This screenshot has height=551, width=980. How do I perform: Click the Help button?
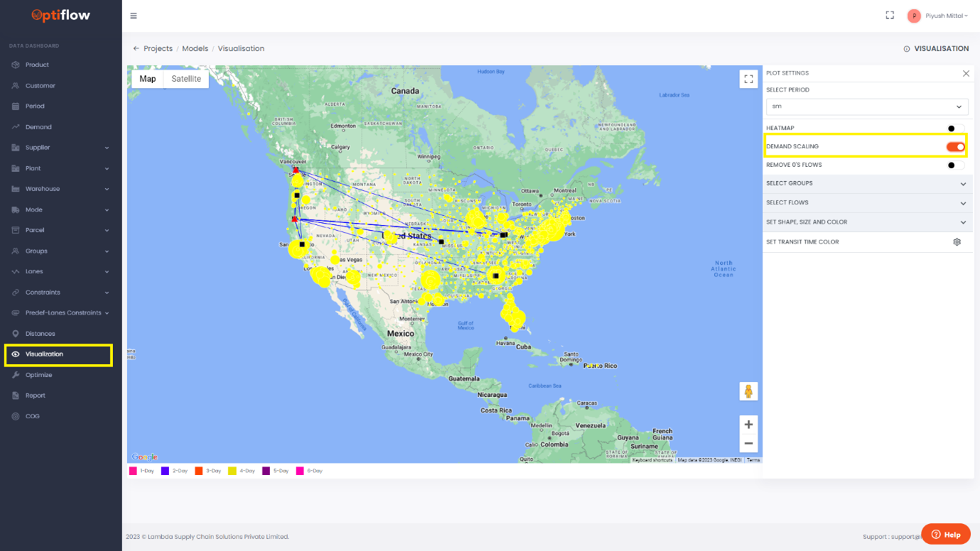click(x=945, y=534)
